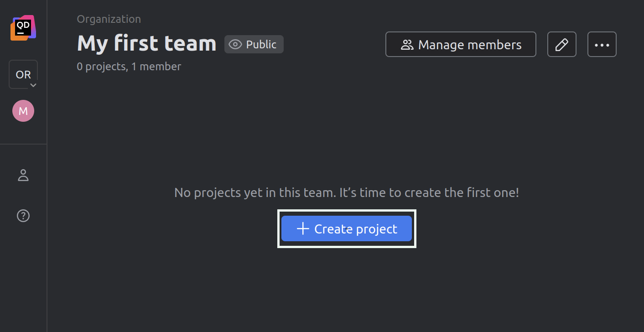Image resolution: width=644 pixels, height=332 pixels.
Task: Click the plus icon on Create project
Action: click(x=303, y=228)
